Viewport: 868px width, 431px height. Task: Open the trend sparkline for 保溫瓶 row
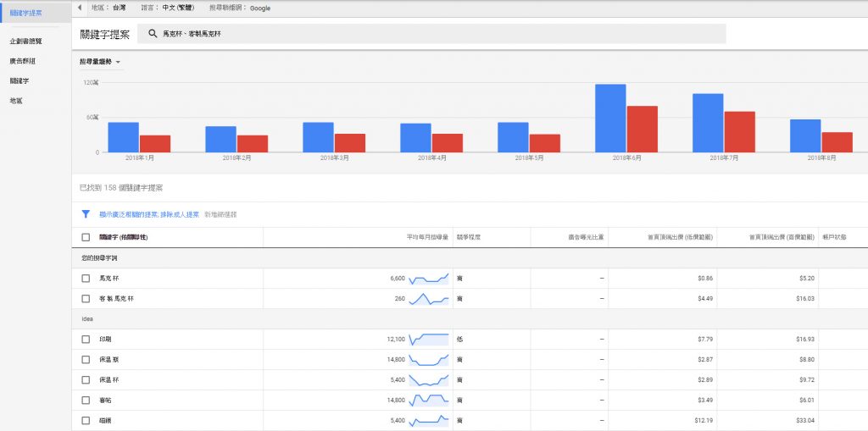428,360
